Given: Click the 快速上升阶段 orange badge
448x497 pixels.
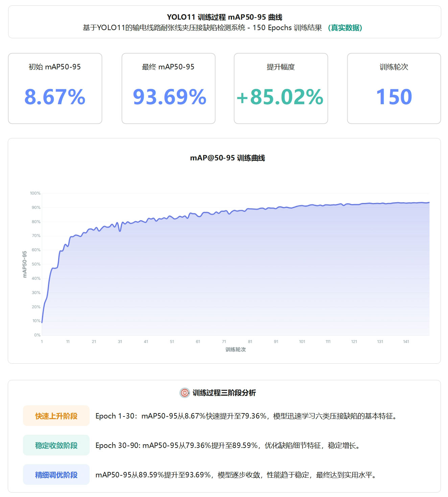Looking at the screenshot, I should pos(56,416).
